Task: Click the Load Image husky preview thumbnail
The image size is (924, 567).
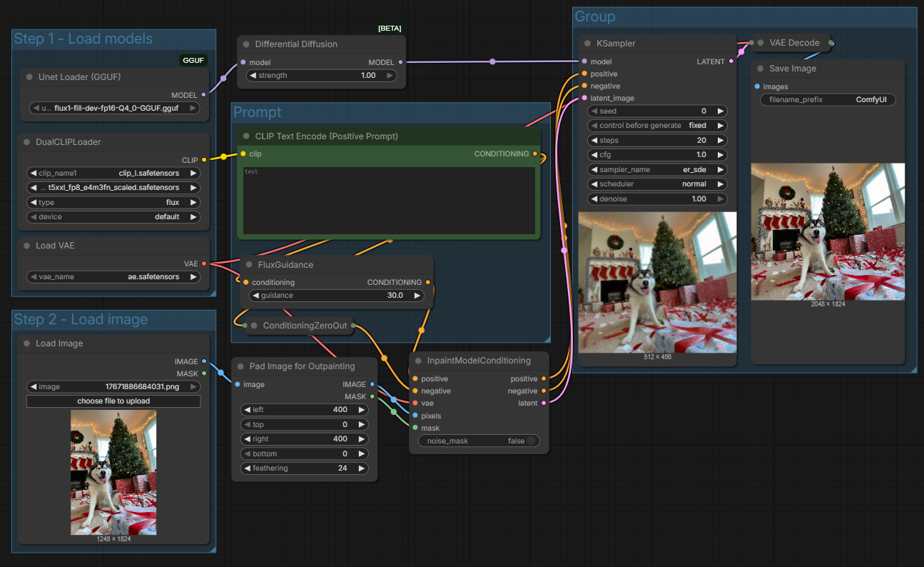Action: [113, 473]
